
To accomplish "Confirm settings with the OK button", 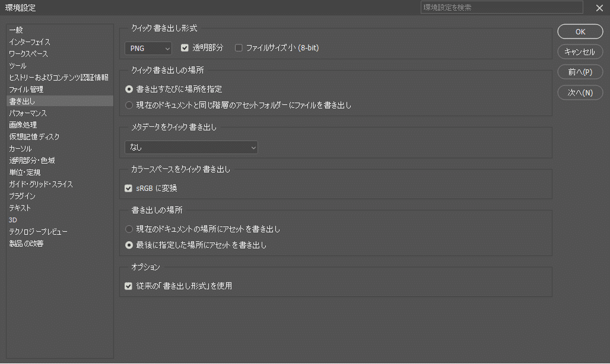I will [580, 32].
